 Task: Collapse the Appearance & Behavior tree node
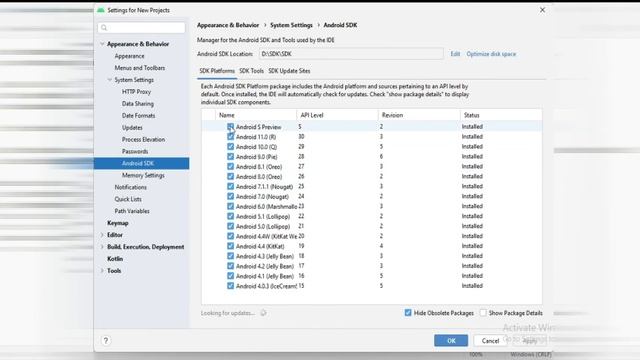tap(102, 44)
